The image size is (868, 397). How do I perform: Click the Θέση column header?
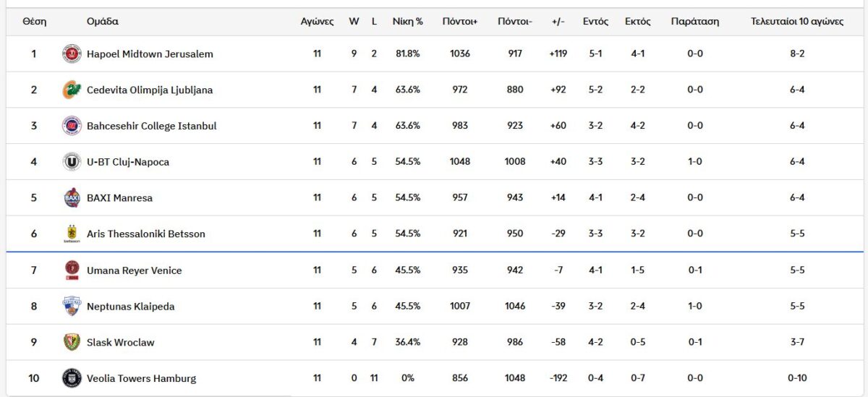(x=34, y=22)
